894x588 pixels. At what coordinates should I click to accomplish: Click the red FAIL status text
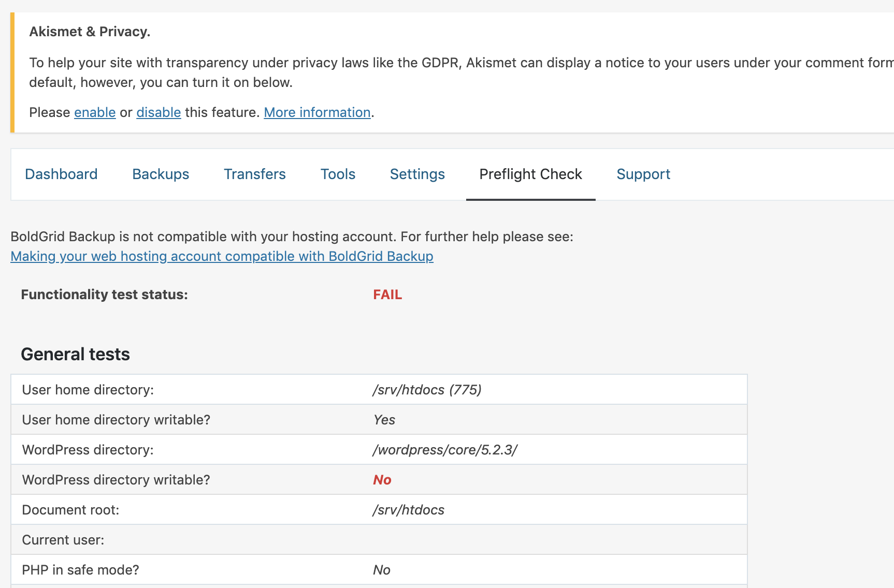[387, 295]
